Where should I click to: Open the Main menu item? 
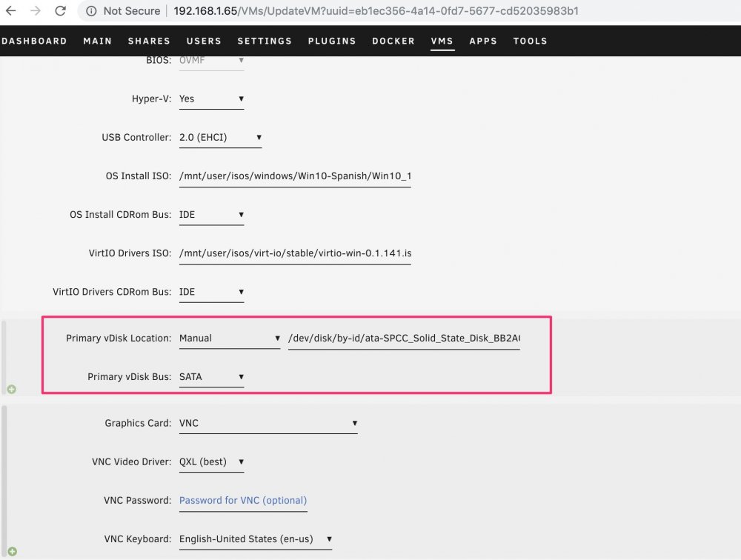97,41
